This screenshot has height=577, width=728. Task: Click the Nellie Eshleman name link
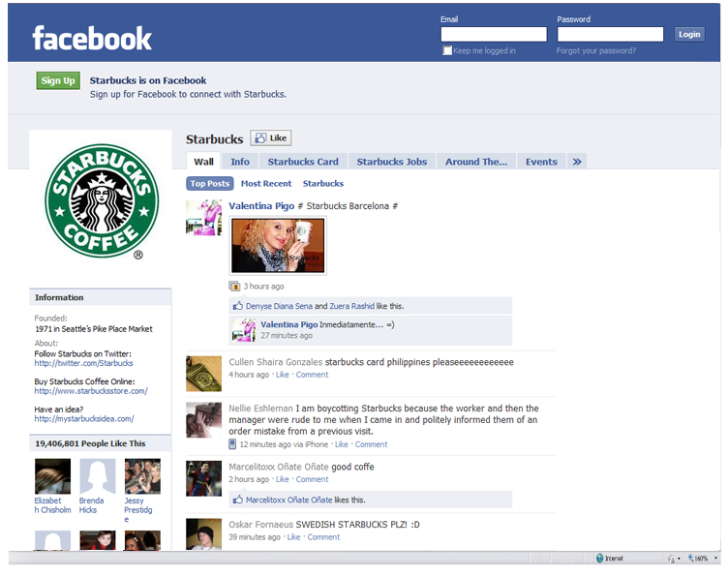tap(260, 408)
